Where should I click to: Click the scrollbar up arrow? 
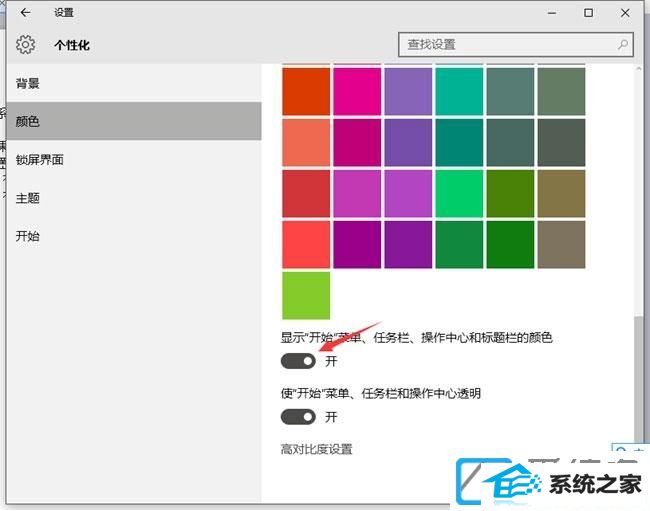point(638,68)
